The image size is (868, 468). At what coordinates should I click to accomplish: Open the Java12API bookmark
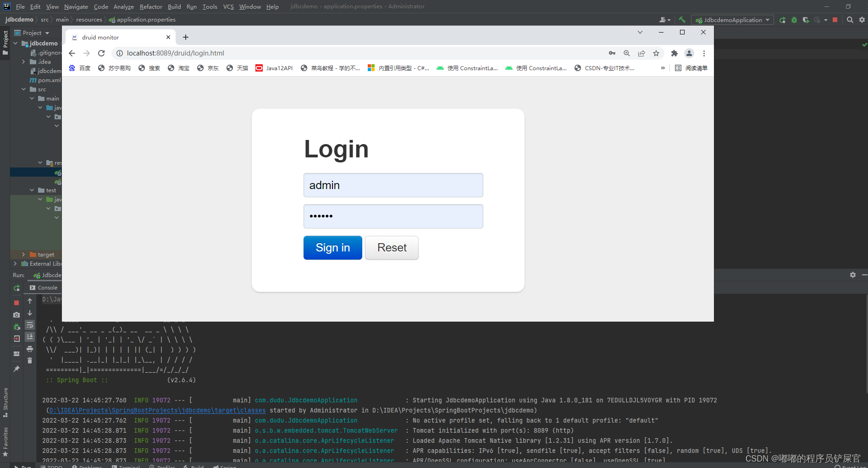(274, 68)
